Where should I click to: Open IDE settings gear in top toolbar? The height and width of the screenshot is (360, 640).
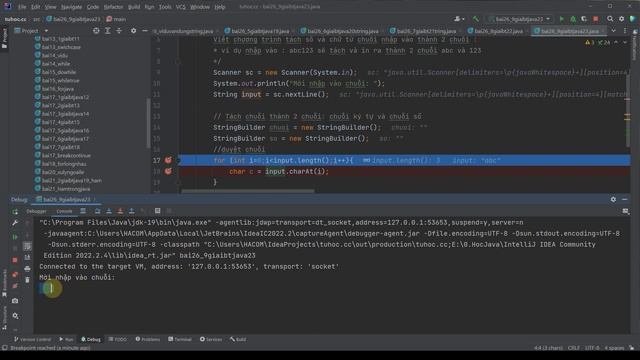pyautogui.click(x=621, y=19)
